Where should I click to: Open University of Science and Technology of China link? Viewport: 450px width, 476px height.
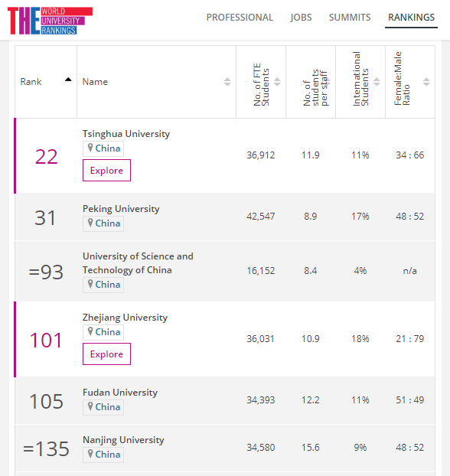(x=138, y=263)
